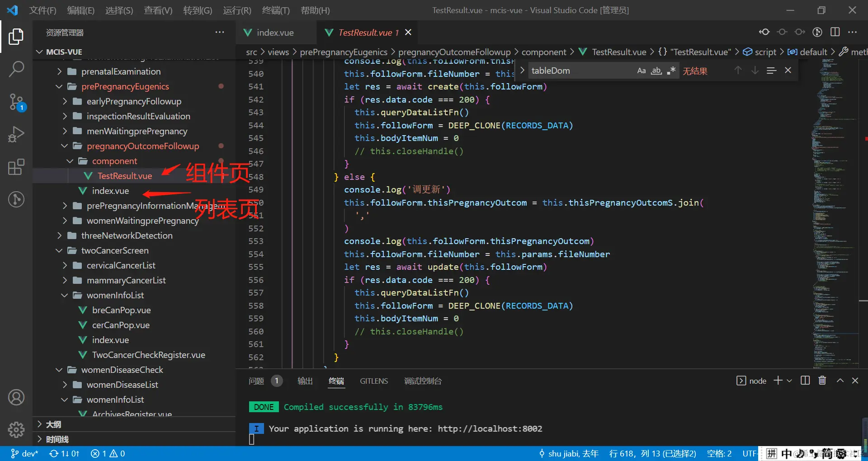Viewport: 868px width, 461px height.
Task: Open the Source Control view
Action: (x=16, y=102)
